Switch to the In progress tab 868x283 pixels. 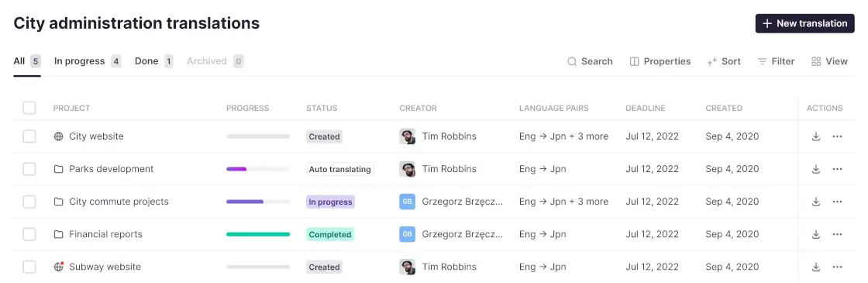(x=88, y=61)
